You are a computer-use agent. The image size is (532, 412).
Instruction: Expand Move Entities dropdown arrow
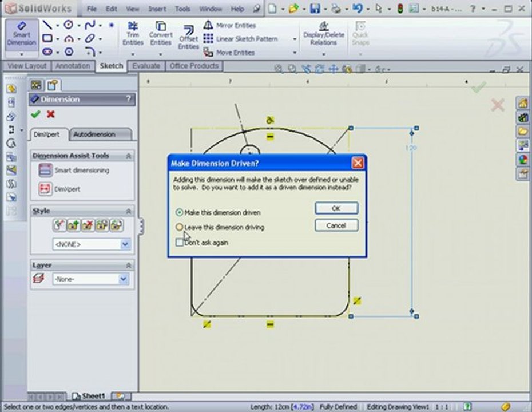click(295, 52)
